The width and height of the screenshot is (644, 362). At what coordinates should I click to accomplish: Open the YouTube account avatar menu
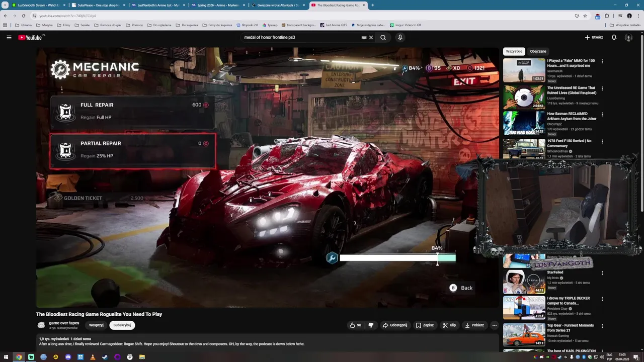click(x=628, y=38)
